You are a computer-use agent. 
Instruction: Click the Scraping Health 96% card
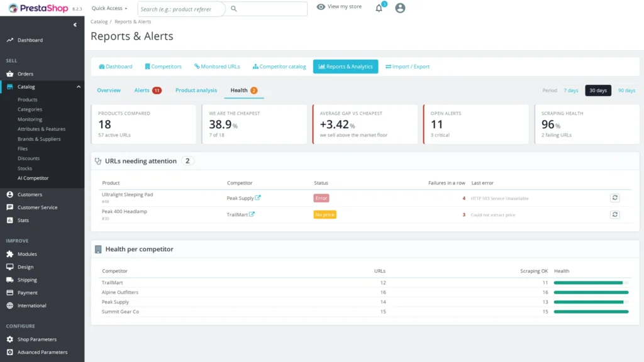pos(587,124)
